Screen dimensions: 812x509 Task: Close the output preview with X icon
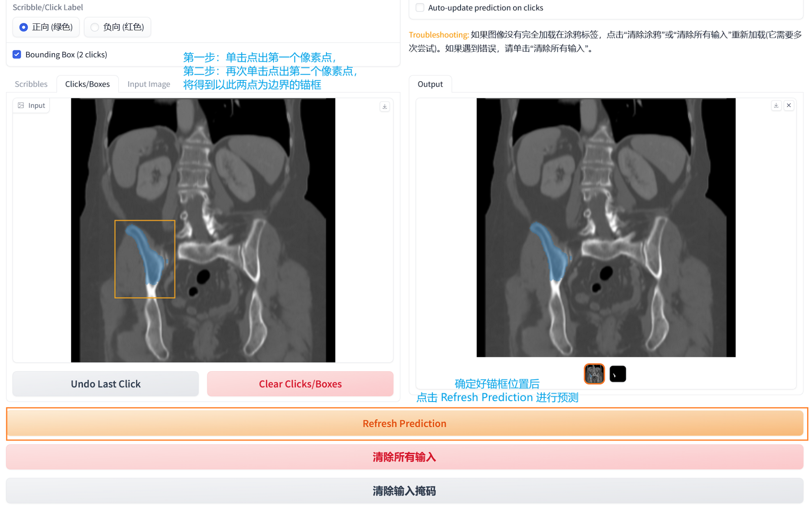click(x=789, y=105)
